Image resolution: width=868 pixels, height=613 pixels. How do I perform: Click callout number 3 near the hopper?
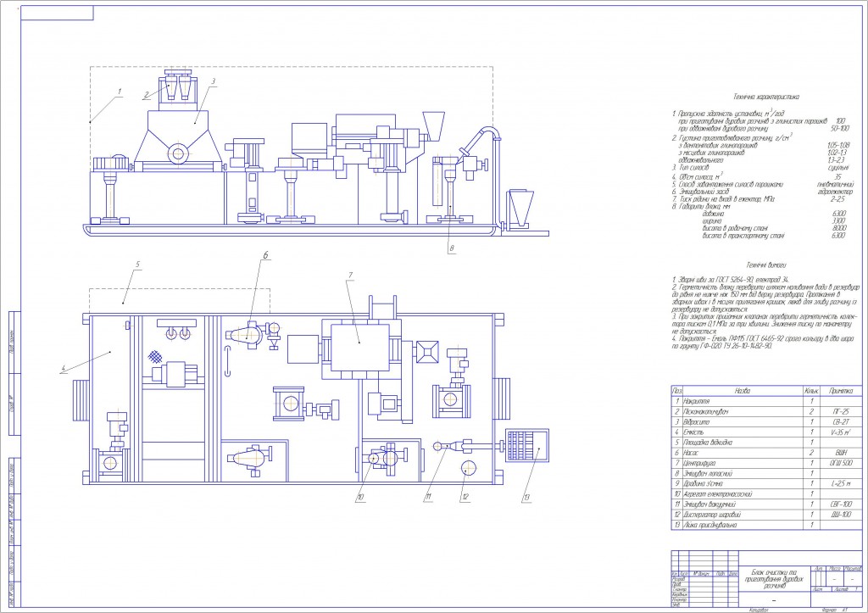[213, 81]
